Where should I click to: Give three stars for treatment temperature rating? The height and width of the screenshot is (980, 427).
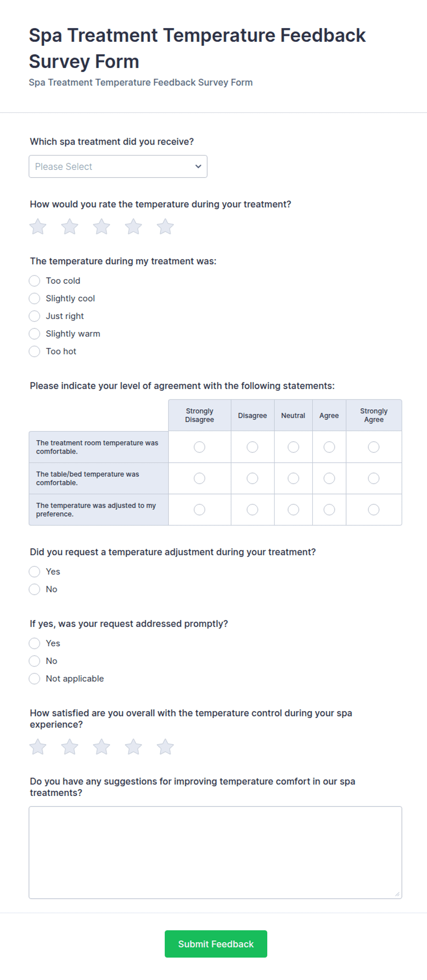[x=101, y=226]
